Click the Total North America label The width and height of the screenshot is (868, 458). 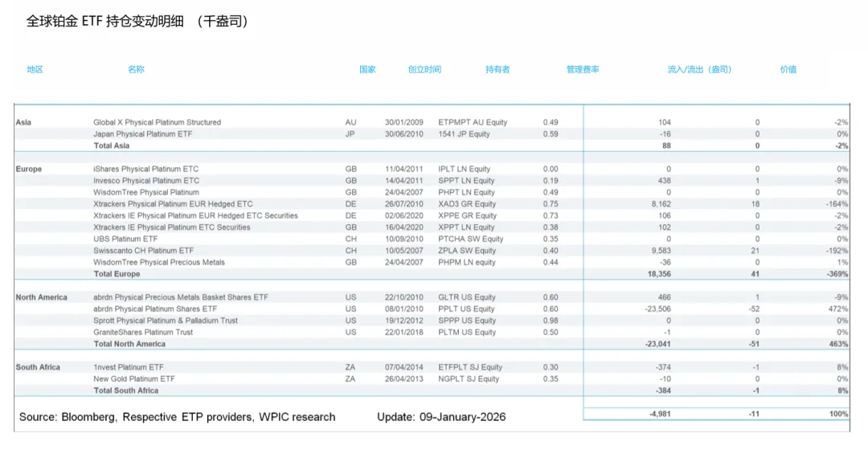(129, 344)
